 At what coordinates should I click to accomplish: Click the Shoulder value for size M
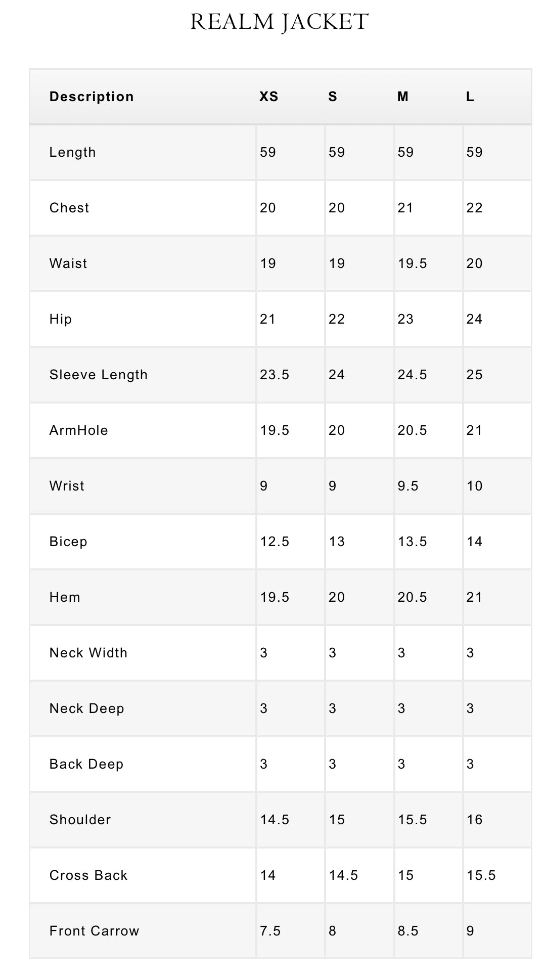[x=413, y=820]
